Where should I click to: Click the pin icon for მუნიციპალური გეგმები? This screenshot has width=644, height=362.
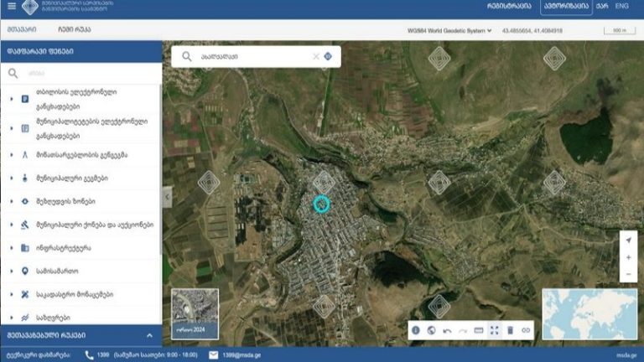pos(25,178)
